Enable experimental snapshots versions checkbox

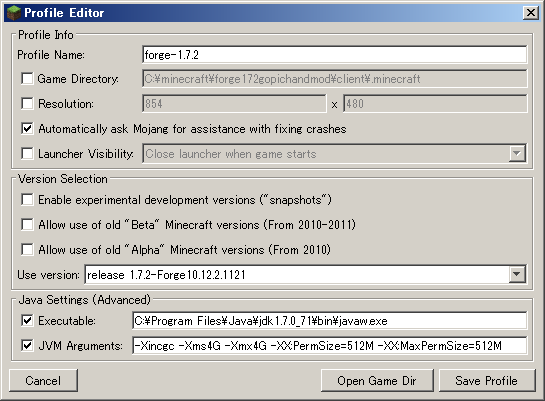27,199
